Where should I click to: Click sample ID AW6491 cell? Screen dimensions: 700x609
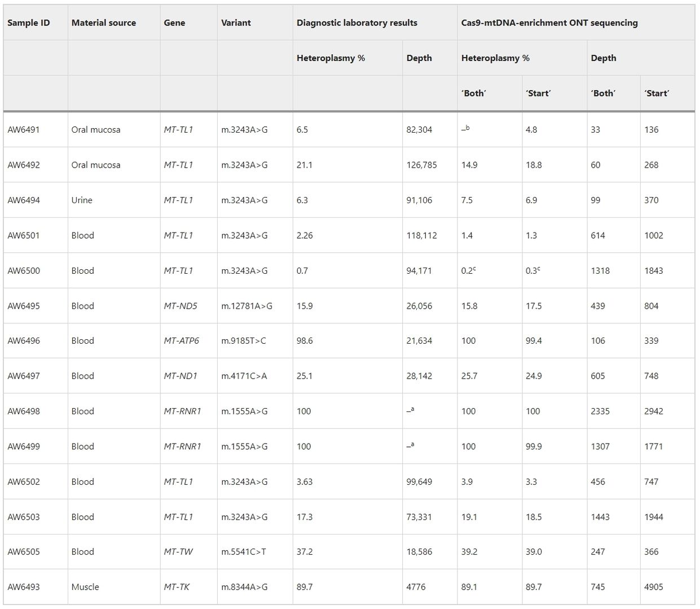pos(24,130)
